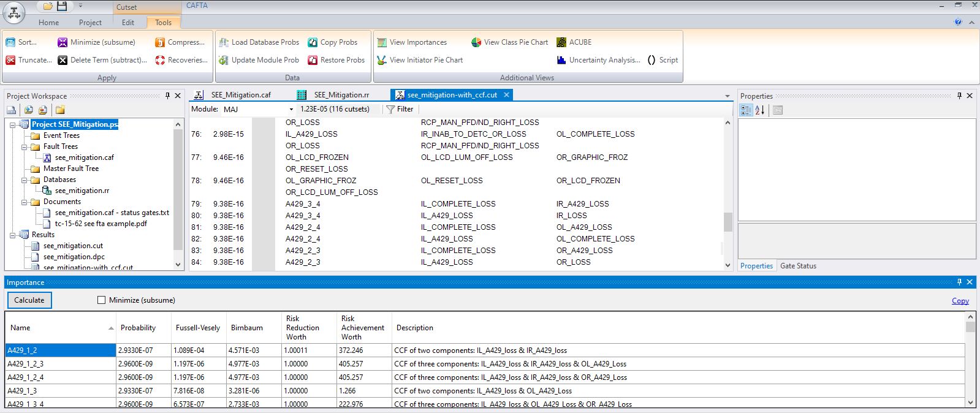The width and height of the screenshot is (980, 413).
Task: Apply Minimize (subsume) from the ribbon
Action: (97, 42)
